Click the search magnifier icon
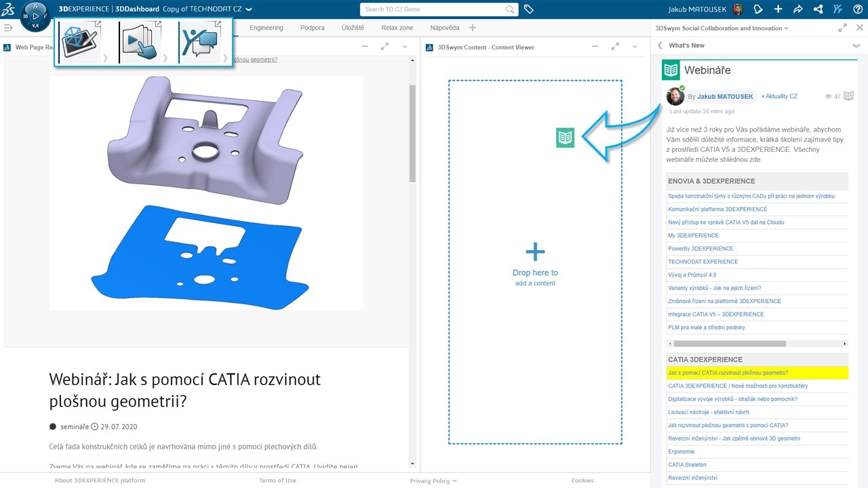The width and height of the screenshot is (868, 488). (x=510, y=9)
